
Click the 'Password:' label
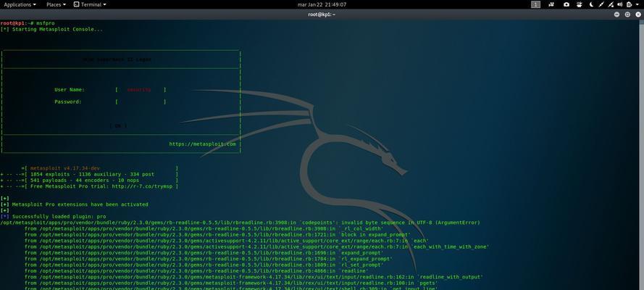68,102
